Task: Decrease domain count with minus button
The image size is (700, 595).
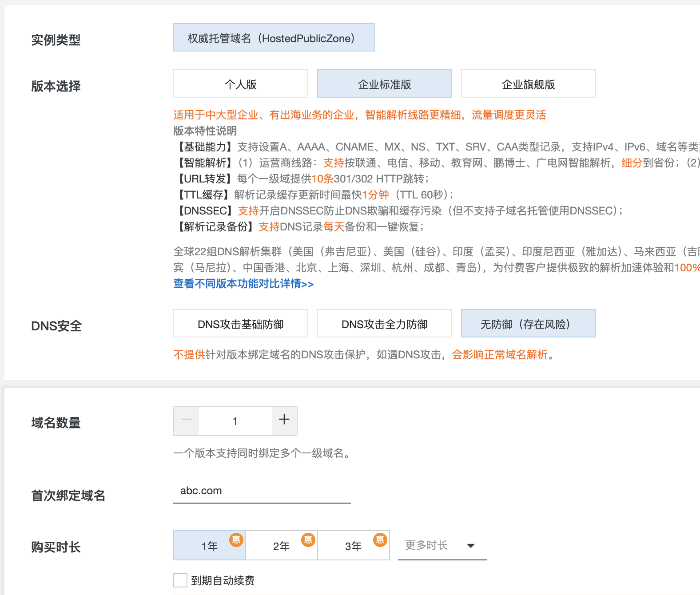Action: click(187, 420)
